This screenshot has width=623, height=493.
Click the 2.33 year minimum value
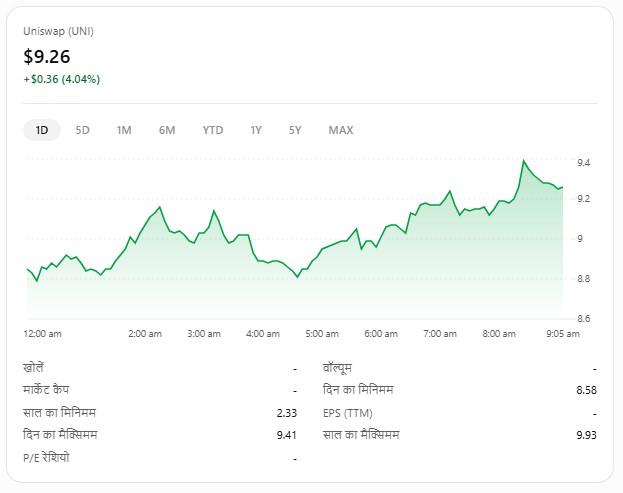click(x=286, y=413)
